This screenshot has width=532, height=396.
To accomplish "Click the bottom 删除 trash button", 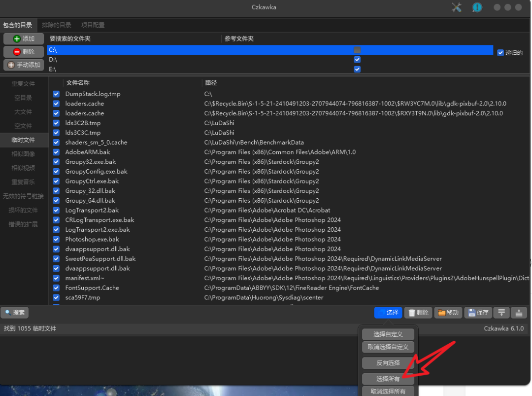I will coord(418,313).
